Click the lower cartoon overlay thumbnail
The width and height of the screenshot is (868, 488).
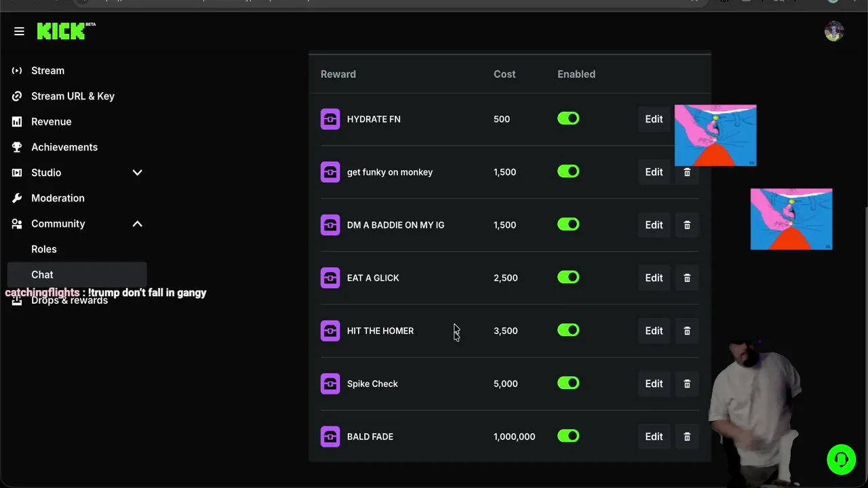(791, 219)
